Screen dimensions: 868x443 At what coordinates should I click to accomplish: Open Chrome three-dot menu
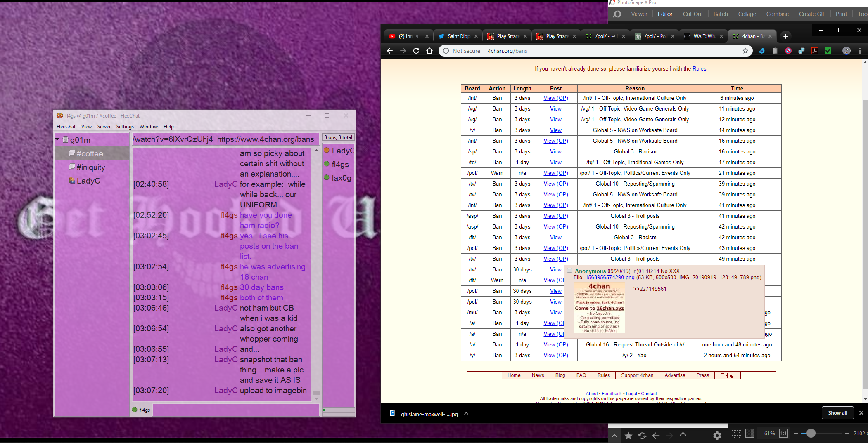coord(860,51)
